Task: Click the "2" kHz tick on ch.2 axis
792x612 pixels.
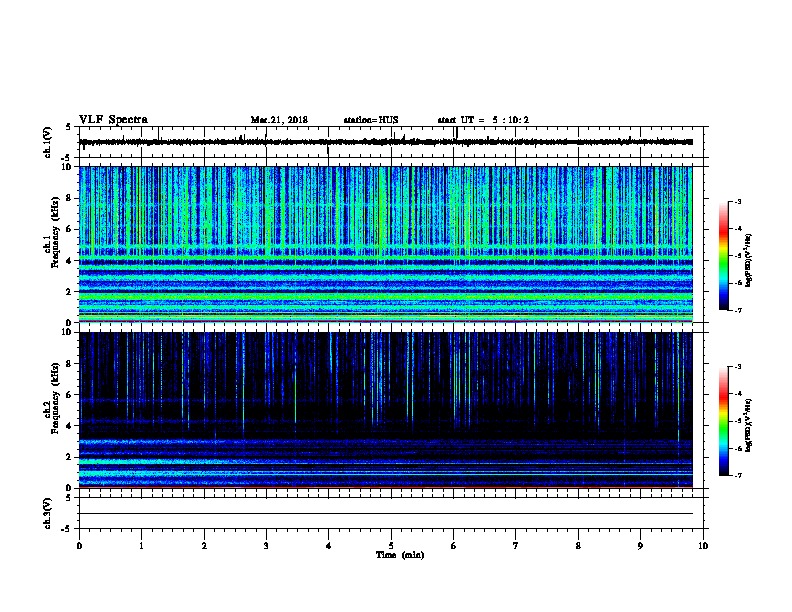Action: click(69, 457)
